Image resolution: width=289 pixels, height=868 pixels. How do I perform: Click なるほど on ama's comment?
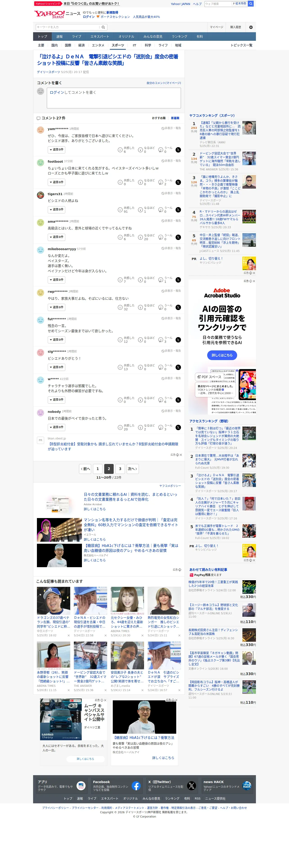146,237
